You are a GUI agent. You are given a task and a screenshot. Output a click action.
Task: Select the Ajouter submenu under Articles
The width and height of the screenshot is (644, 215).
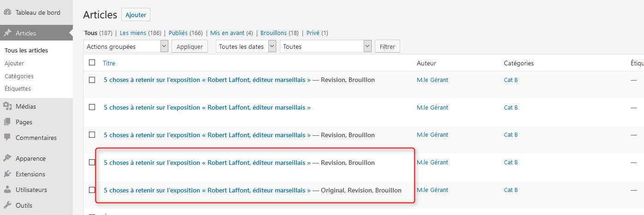point(14,64)
